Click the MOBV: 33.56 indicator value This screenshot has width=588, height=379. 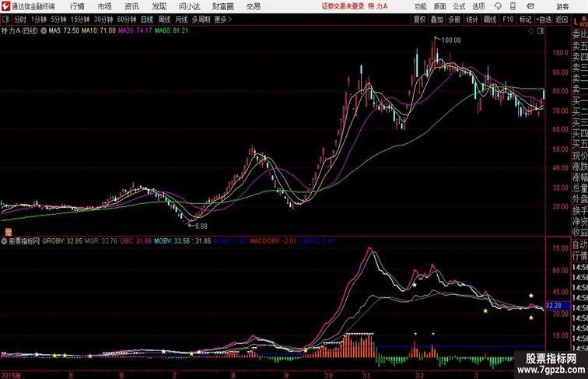[172, 241]
